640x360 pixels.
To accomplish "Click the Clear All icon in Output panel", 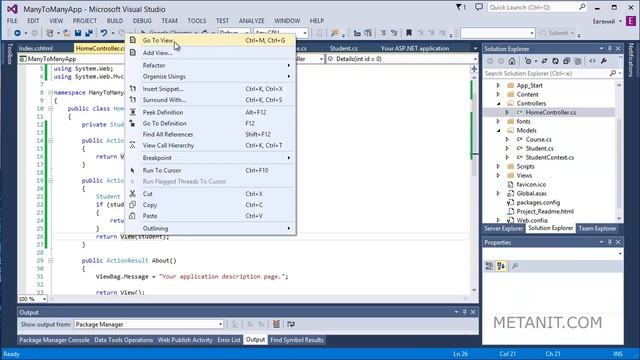I will (x=276, y=324).
